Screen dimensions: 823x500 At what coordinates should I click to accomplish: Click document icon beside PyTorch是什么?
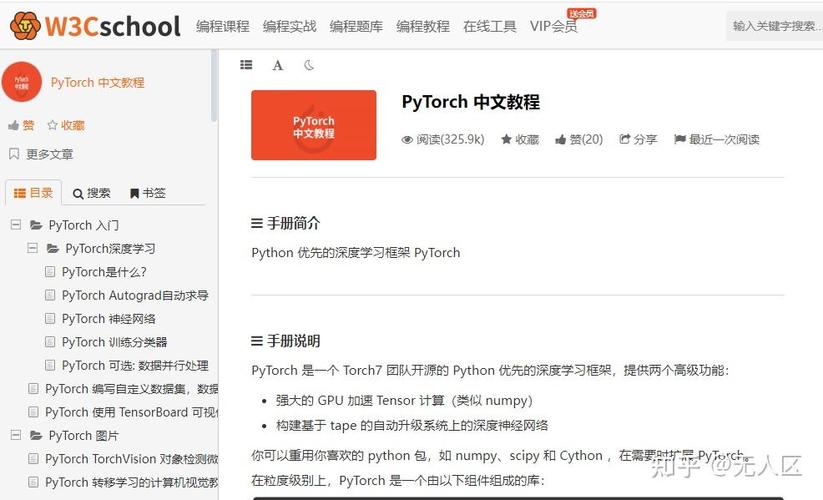pos(50,272)
